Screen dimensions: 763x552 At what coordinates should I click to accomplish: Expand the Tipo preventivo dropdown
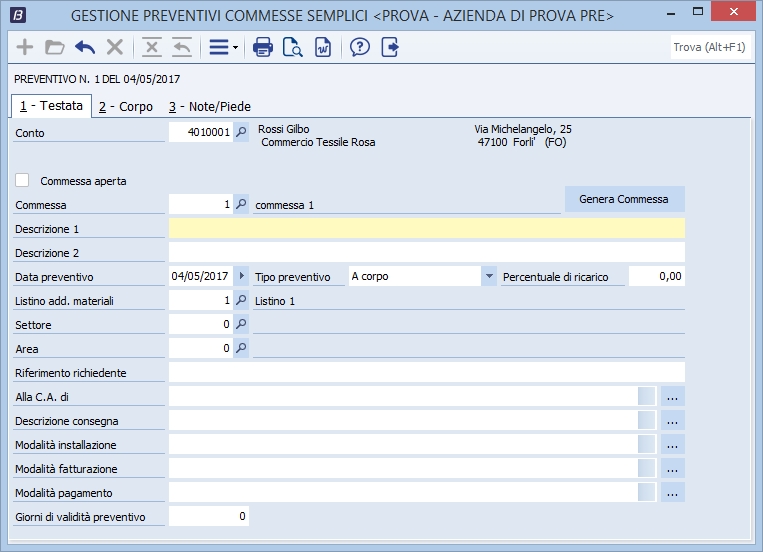point(488,276)
